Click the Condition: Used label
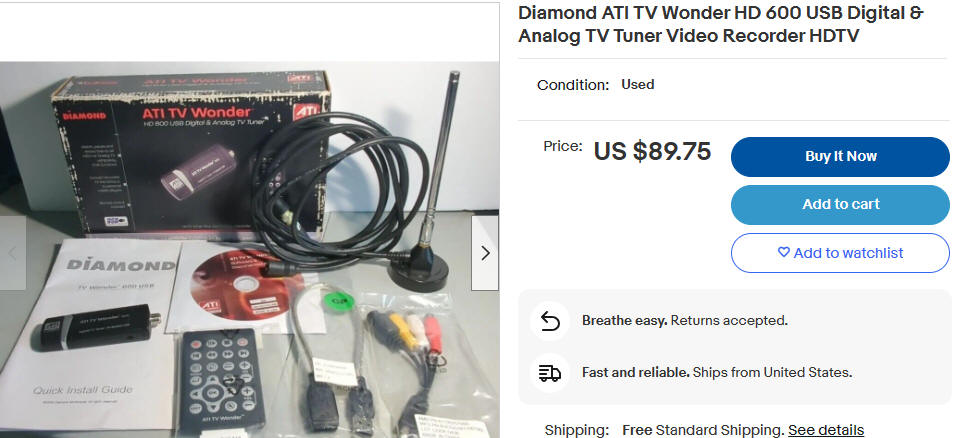 [596, 85]
